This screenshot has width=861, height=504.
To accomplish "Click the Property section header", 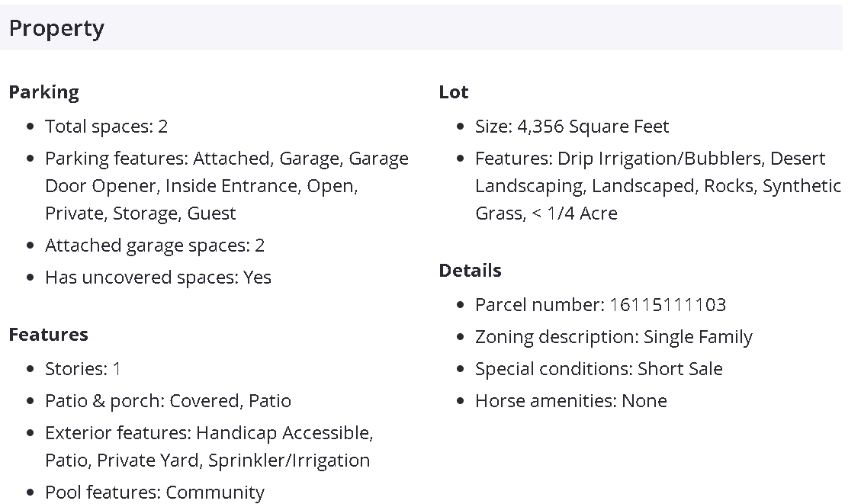I will (56, 28).
